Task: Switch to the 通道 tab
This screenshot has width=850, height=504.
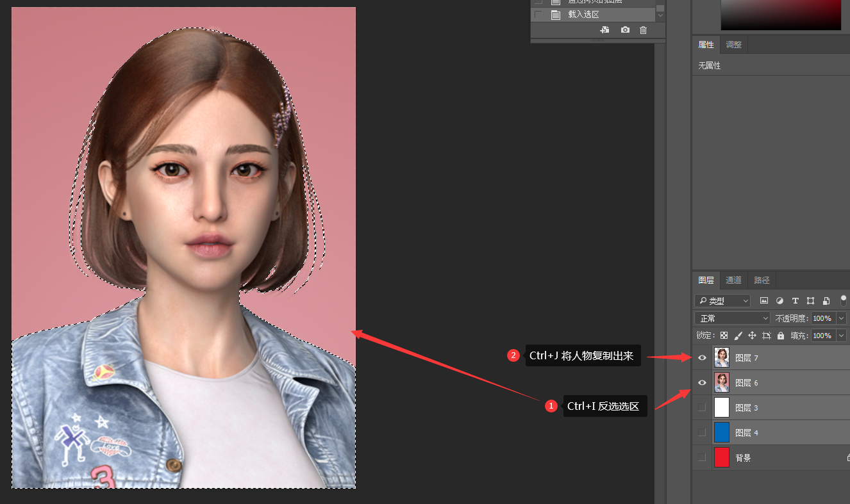Action: [x=733, y=280]
